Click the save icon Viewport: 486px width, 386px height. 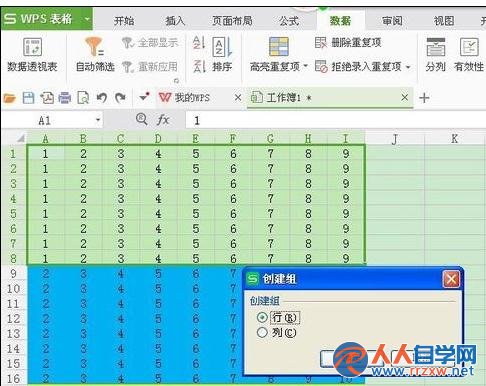pos(28,98)
